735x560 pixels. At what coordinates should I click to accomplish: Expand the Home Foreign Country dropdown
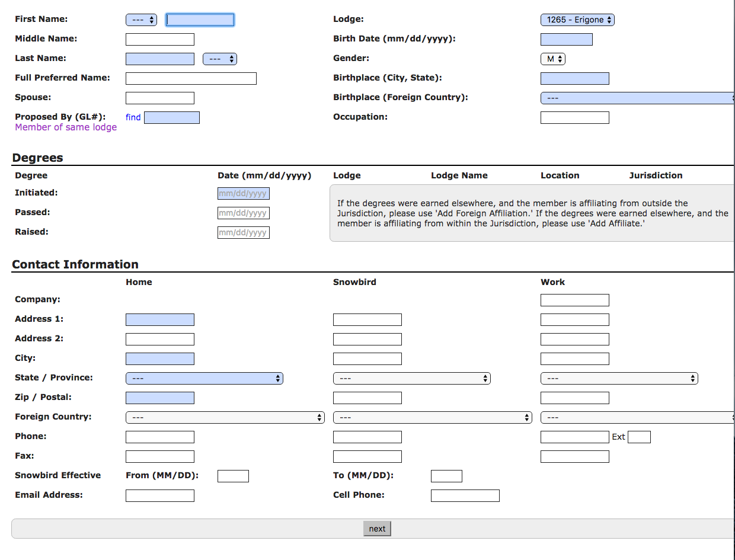pos(225,418)
